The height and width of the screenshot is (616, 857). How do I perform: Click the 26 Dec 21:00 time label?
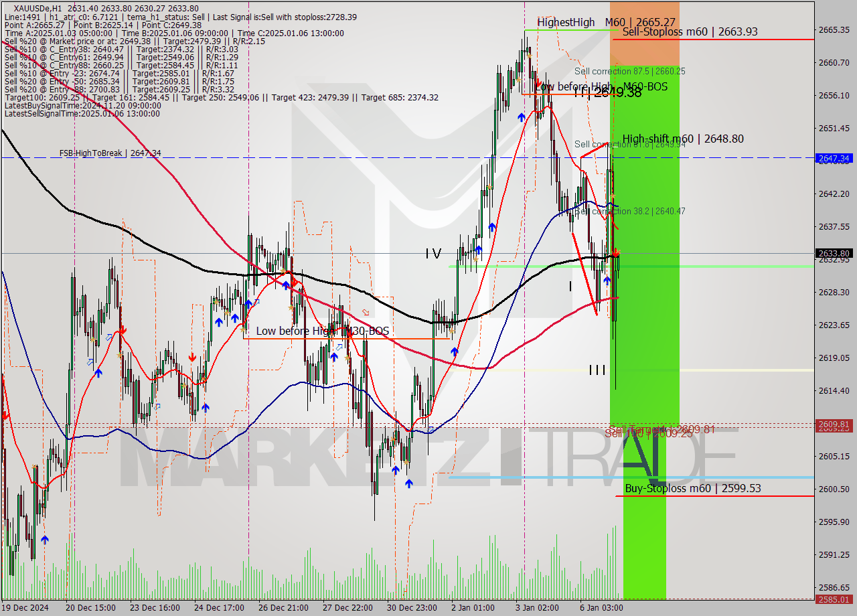tap(283, 608)
